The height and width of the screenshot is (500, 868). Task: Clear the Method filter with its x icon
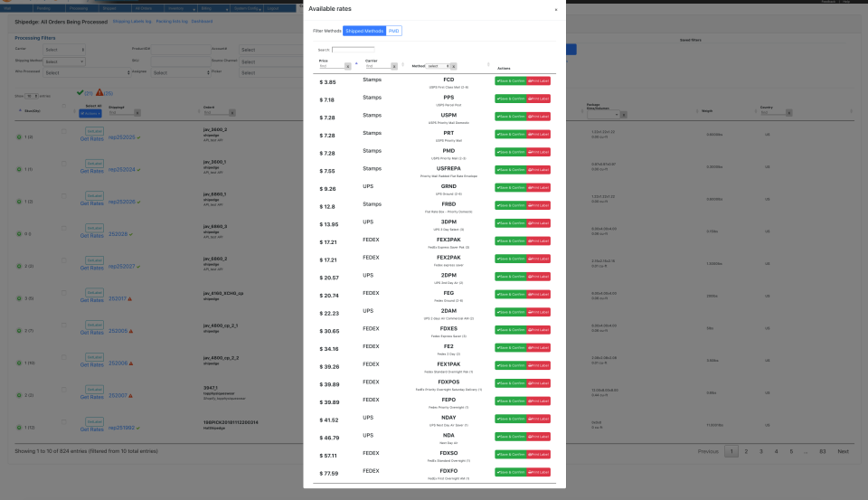point(453,66)
